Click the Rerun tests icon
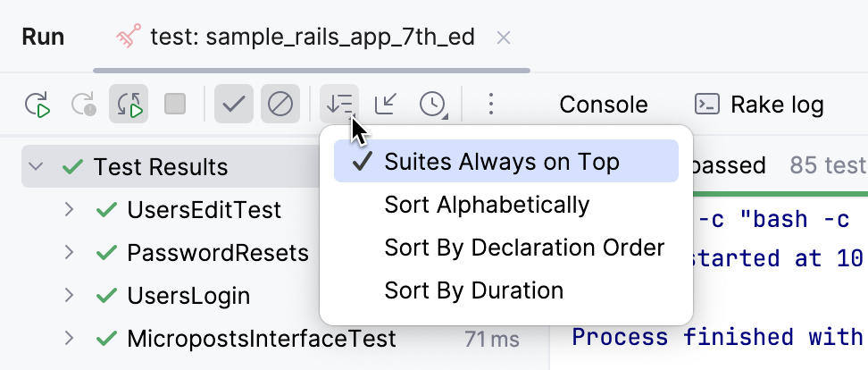 [38, 105]
